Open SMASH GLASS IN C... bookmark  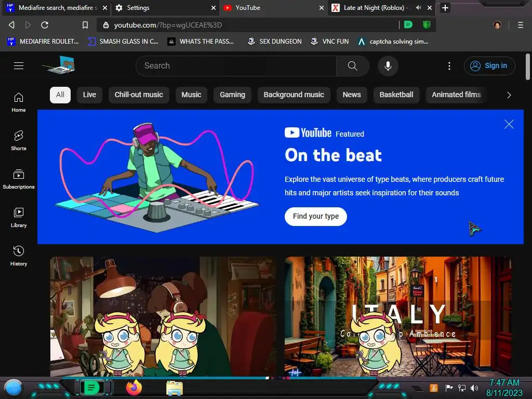pos(123,42)
